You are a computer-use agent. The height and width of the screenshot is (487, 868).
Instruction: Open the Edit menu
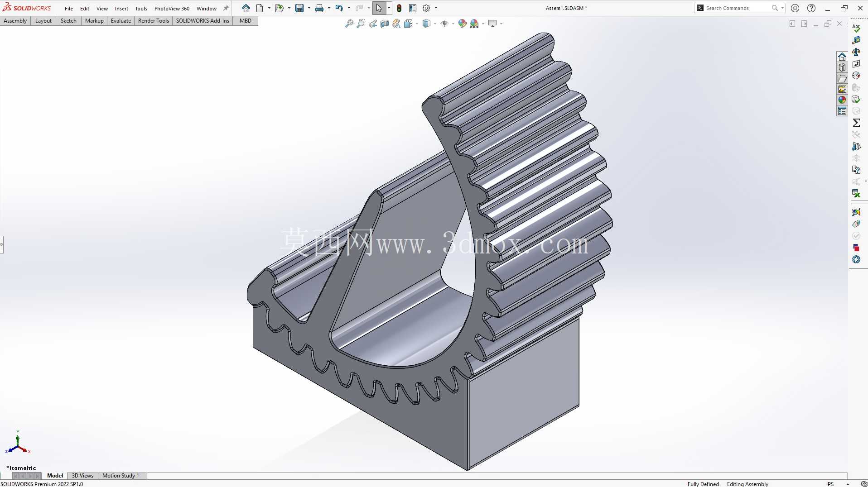[85, 9]
